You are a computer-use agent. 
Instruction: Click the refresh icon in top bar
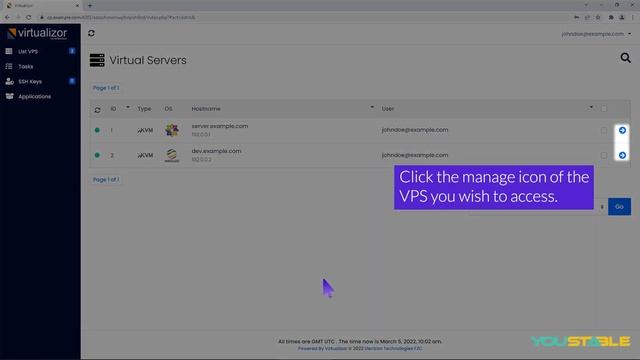pos(91,33)
